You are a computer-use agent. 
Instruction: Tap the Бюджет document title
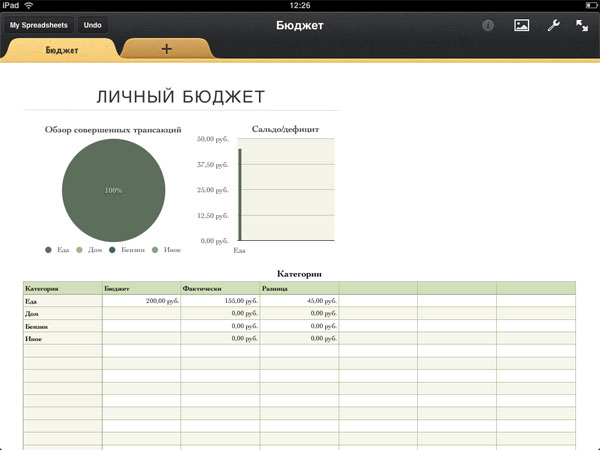[300, 25]
